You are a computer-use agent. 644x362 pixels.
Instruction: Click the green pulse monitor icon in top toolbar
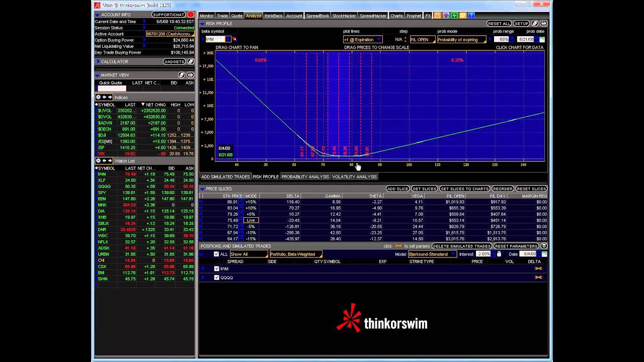coord(454,16)
